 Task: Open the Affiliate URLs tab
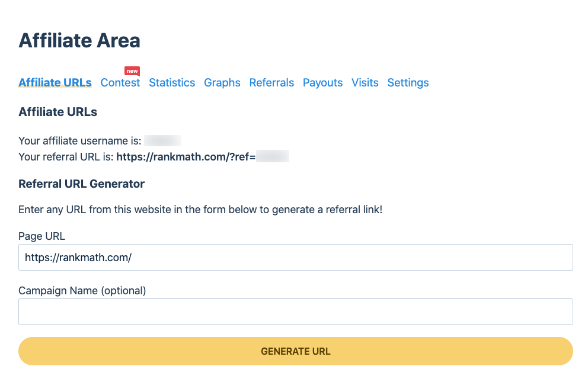(x=55, y=82)
